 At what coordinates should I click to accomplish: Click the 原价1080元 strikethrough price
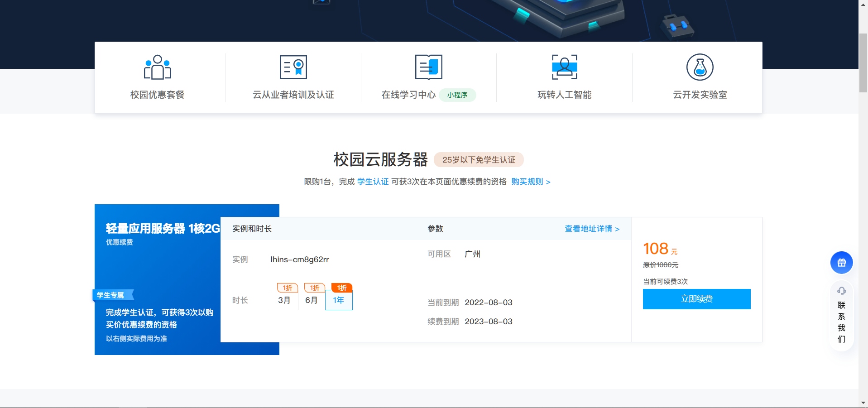(661, 265)
